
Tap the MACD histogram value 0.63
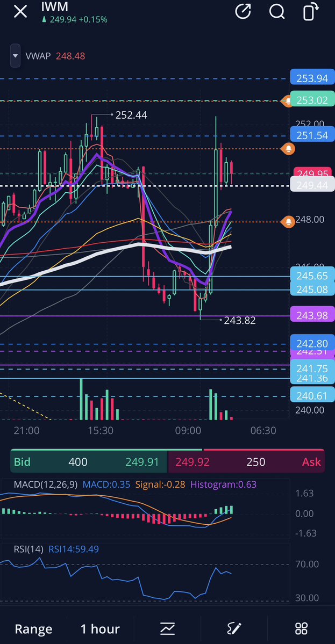point(223,484)
